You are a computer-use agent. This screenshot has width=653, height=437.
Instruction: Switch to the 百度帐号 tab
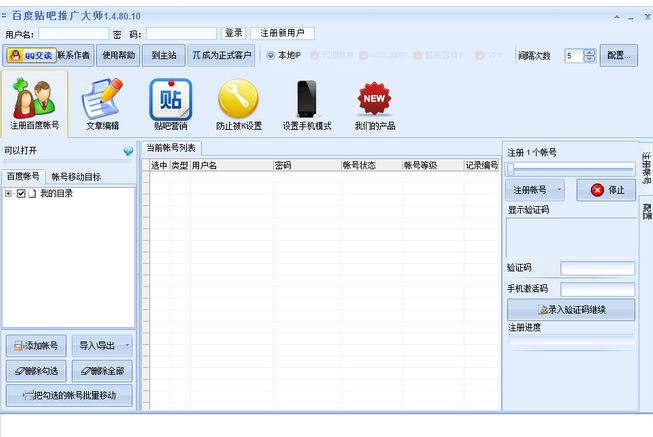coord(23,177)
